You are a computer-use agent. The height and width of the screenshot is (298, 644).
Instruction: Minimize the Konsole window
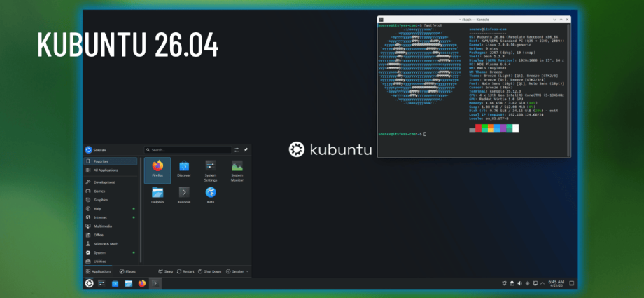tap(554, 20)
